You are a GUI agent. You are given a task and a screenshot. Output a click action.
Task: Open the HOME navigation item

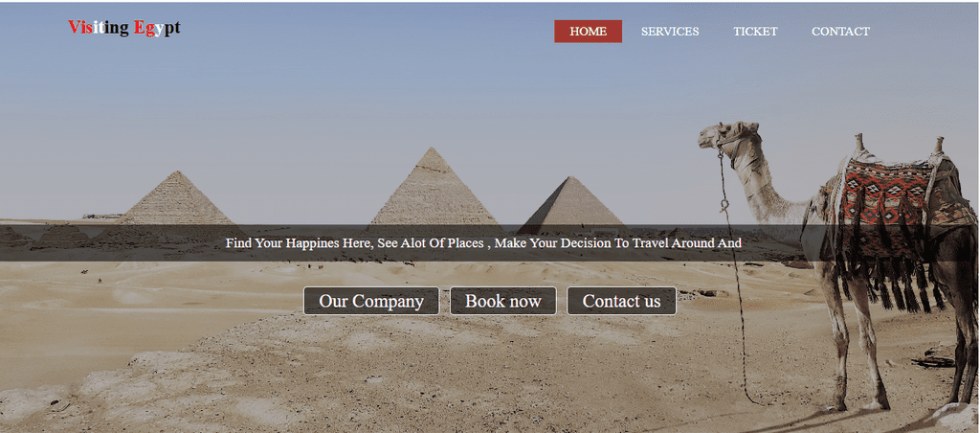click(589, 32)
